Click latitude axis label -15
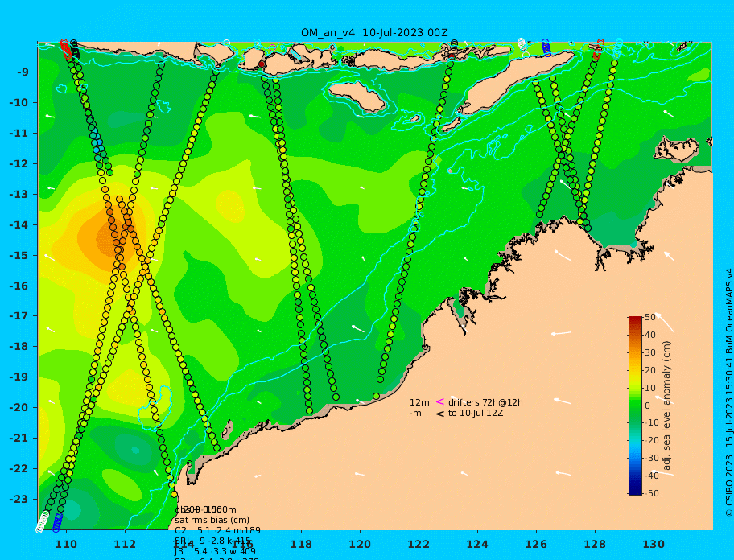This screenshot has height=560, width=734. pos(19,255)
